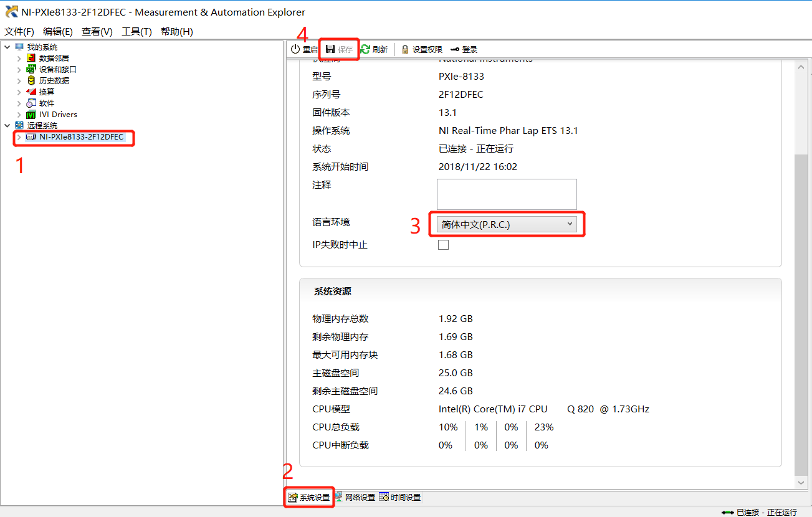Click inside the 注释 comment text box
This screenshot has width=812, height=517.
(507, 194)
